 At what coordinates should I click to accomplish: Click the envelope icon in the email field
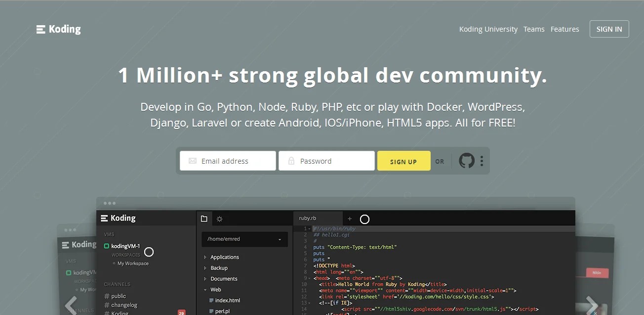(192, 160)
